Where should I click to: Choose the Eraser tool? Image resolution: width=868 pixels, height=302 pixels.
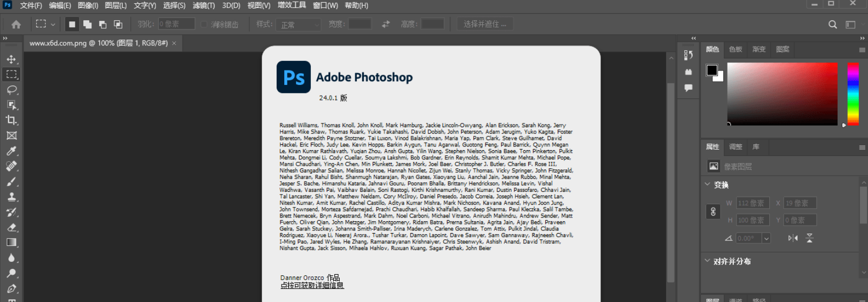[x=11, y=227]
